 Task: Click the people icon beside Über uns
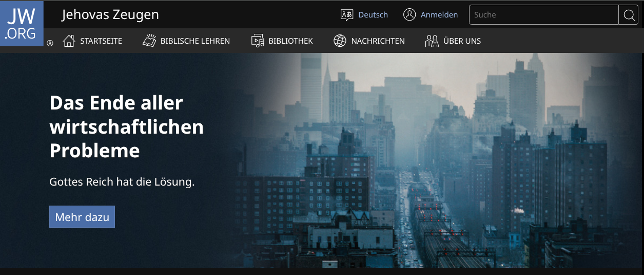pyautogui.click(x=432, y=41)
